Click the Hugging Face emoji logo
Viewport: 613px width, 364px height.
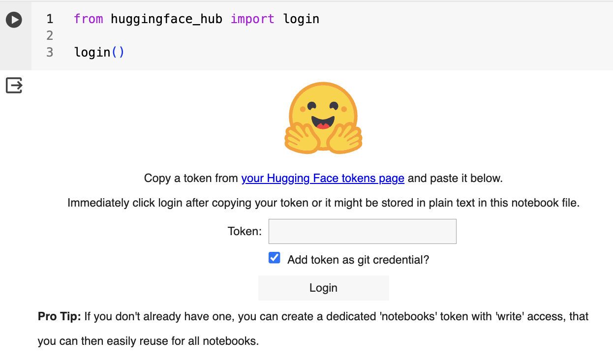(x=323, y=118)
